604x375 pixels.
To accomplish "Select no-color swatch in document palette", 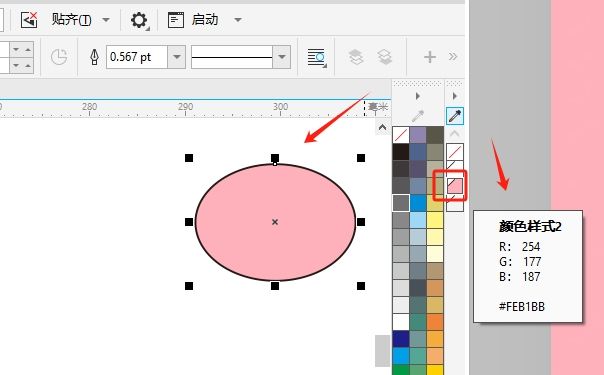I will click(x=455, y=152).
